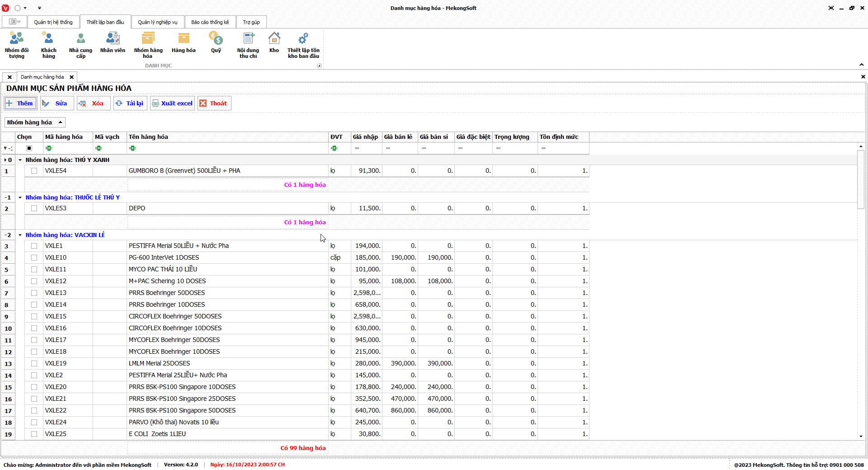Screen dimensions: 868x470
Task: Toggle the select-all checkbox in filter row
Action: tap(29, 148)
